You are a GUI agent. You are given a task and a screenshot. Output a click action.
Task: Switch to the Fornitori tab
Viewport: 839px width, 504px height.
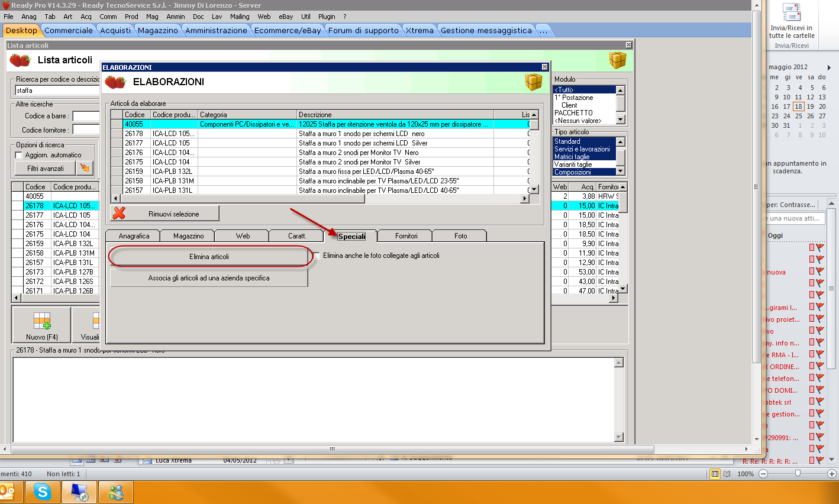(406, 236)
